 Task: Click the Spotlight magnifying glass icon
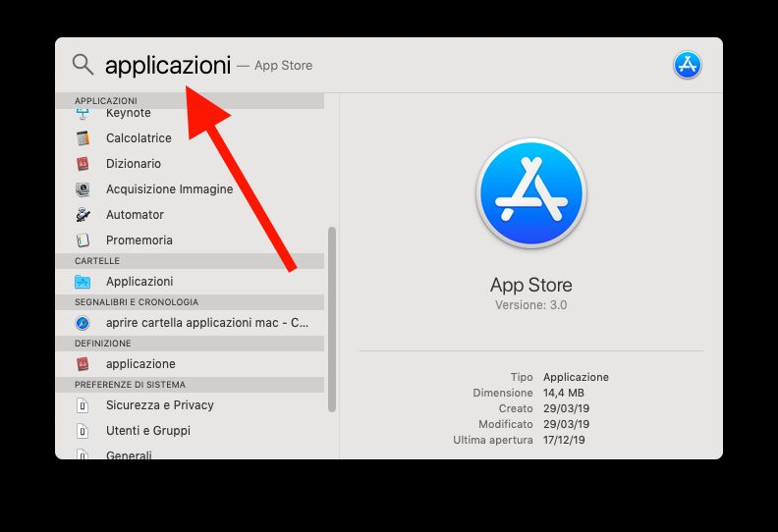click(83, 65)
